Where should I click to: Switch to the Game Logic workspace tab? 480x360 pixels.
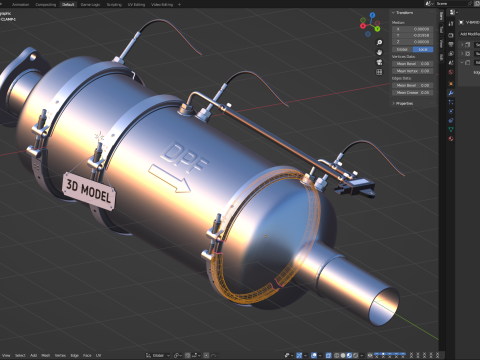(x=90, y=5)
